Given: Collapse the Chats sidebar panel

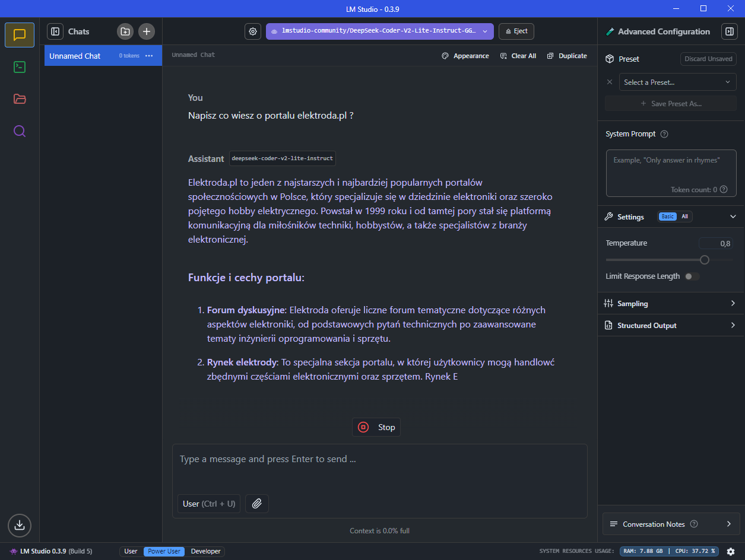Looking at the screenshot, I should tap(55, 31).
